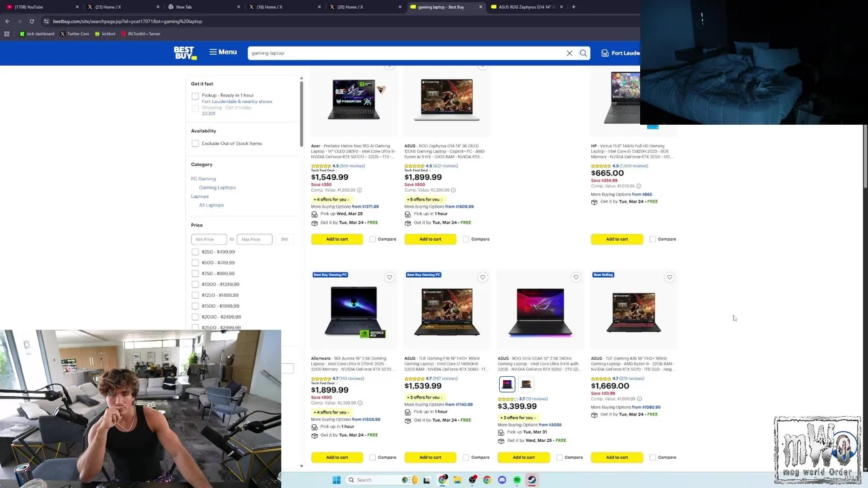Click the Max Price input field

coord(254,239)
